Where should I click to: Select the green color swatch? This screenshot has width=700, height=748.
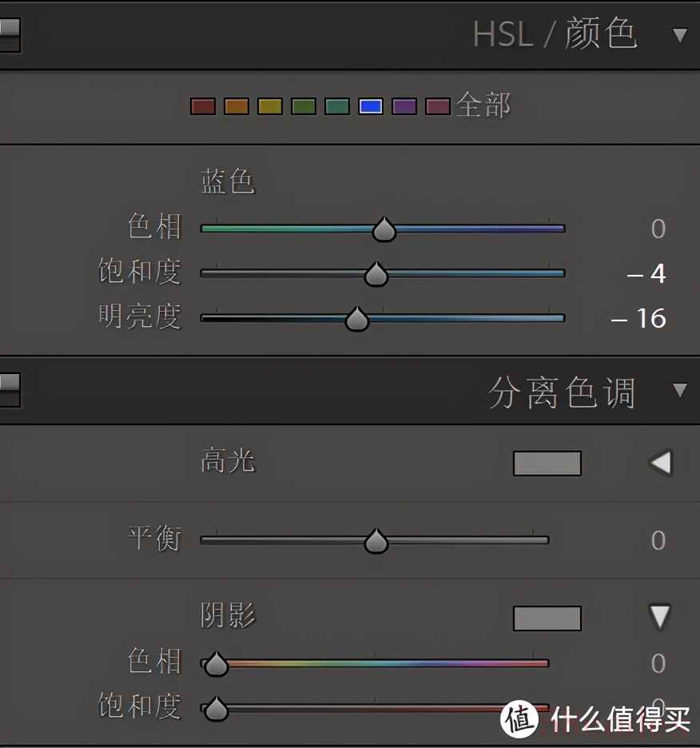coord(304,106)
